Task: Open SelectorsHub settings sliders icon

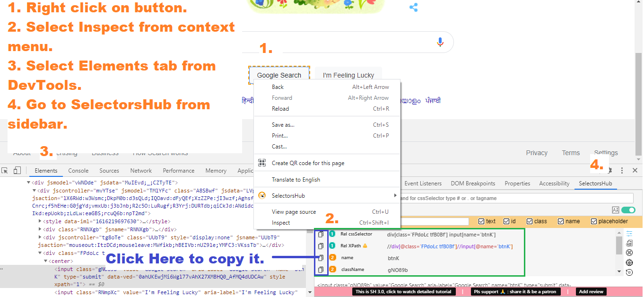Action: pyautogui.click(x=629, y=234)
